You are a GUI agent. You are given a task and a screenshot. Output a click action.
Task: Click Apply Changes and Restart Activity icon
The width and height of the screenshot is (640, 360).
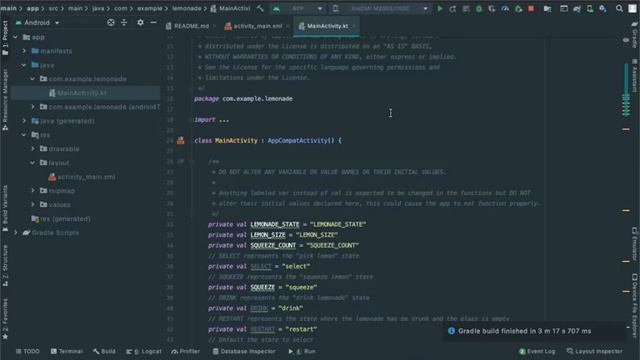pos(453,8)
